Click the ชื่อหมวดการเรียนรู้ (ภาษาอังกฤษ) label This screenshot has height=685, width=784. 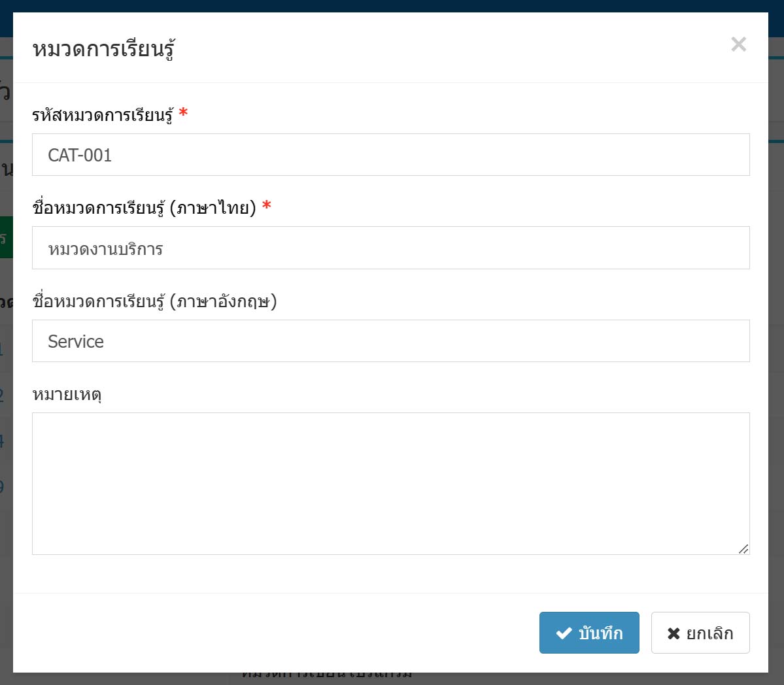point(154,301)
